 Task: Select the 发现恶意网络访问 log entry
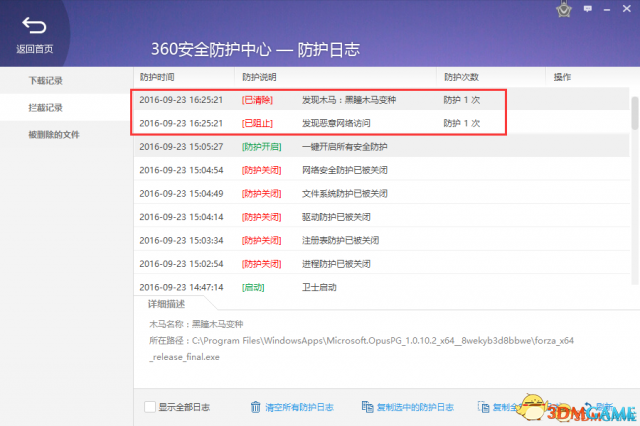pyautogui.click(x=382, y=123)
